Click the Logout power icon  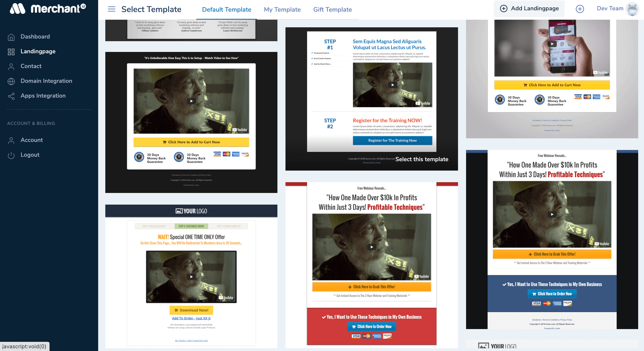pyautogui.click(x=11, y=155)
